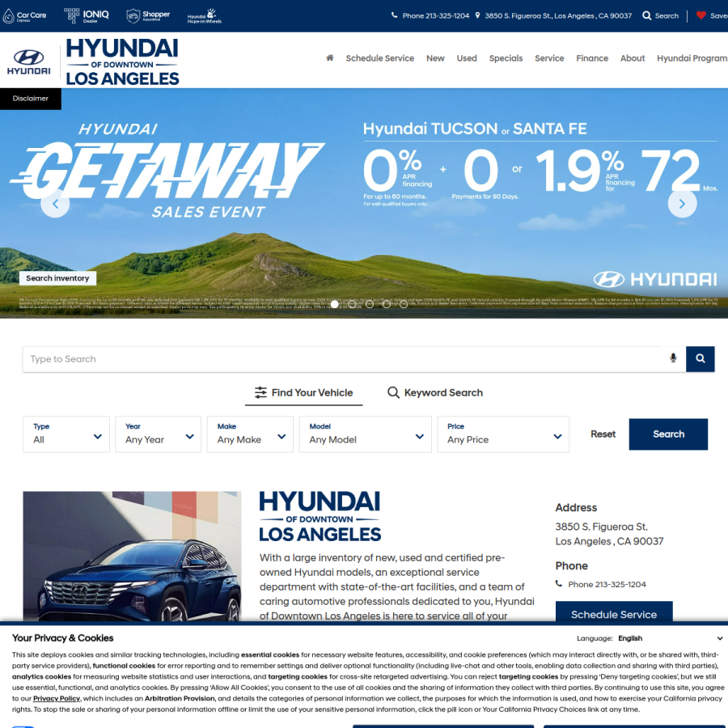
Task: Open the cookie banner Language dropdown
Action: coord(670,638)
